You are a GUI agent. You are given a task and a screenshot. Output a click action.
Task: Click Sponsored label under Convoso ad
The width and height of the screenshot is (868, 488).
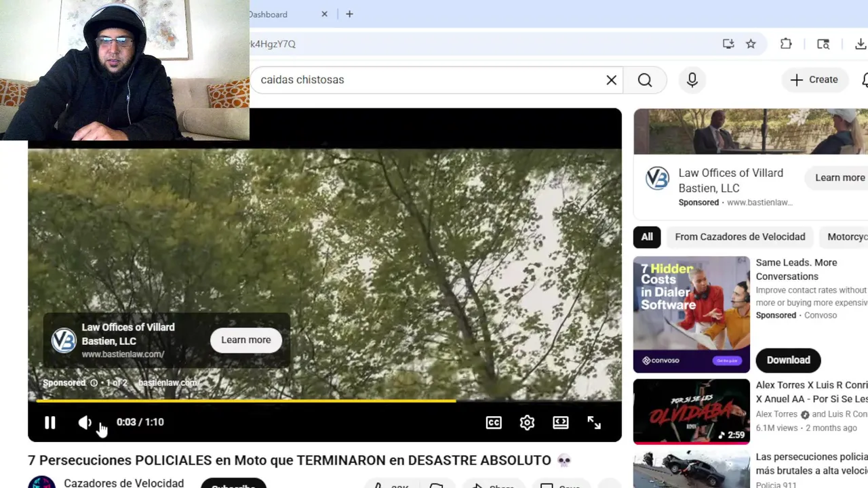tap(776, 315)
